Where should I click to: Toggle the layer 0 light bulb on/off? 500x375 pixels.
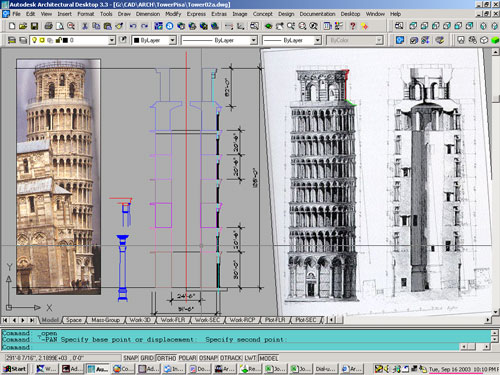[x=34, y=40]
